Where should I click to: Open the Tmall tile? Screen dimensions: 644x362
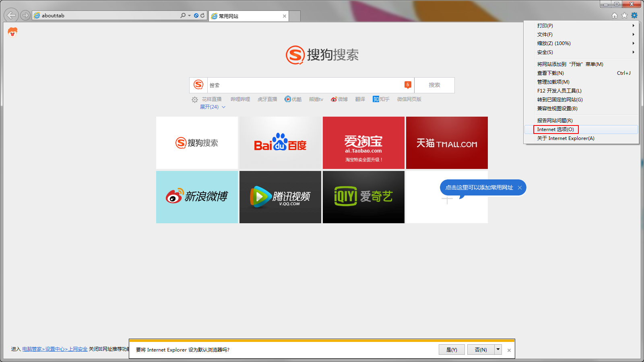[x=447, y=143]
